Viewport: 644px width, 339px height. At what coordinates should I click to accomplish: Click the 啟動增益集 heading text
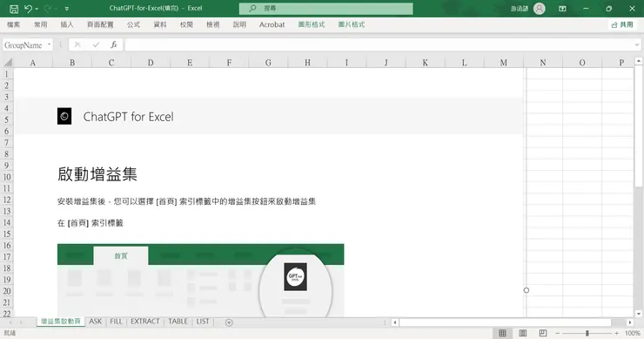97,174
